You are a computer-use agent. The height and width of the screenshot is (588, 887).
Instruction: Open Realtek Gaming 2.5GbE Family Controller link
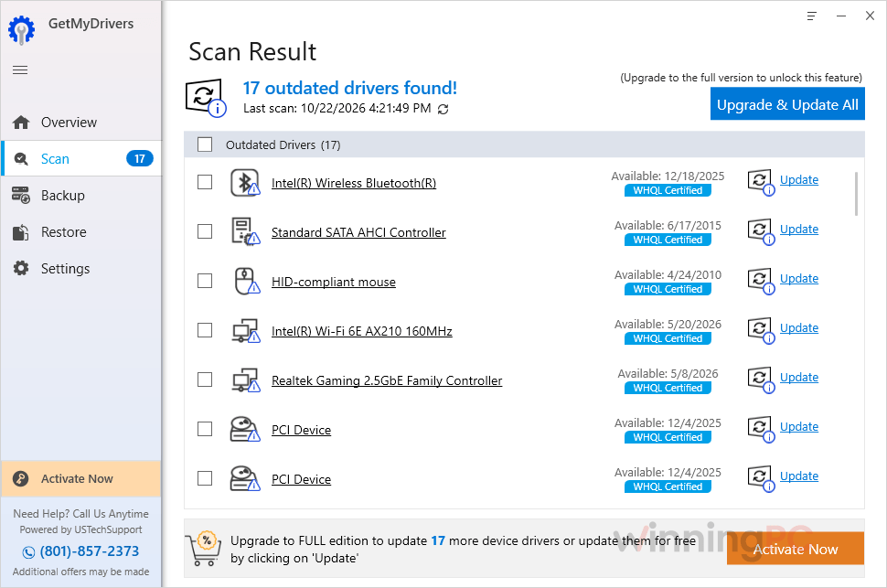pos(387,380)
